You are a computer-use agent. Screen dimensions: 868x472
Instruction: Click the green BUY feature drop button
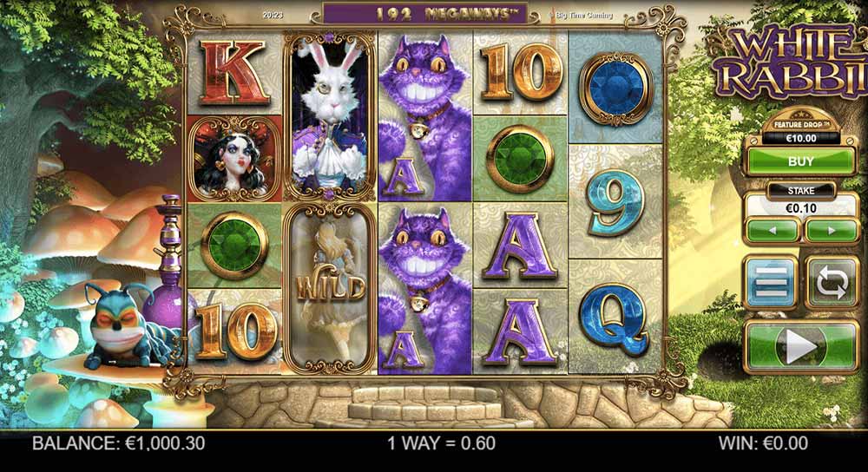click(801, 161)
